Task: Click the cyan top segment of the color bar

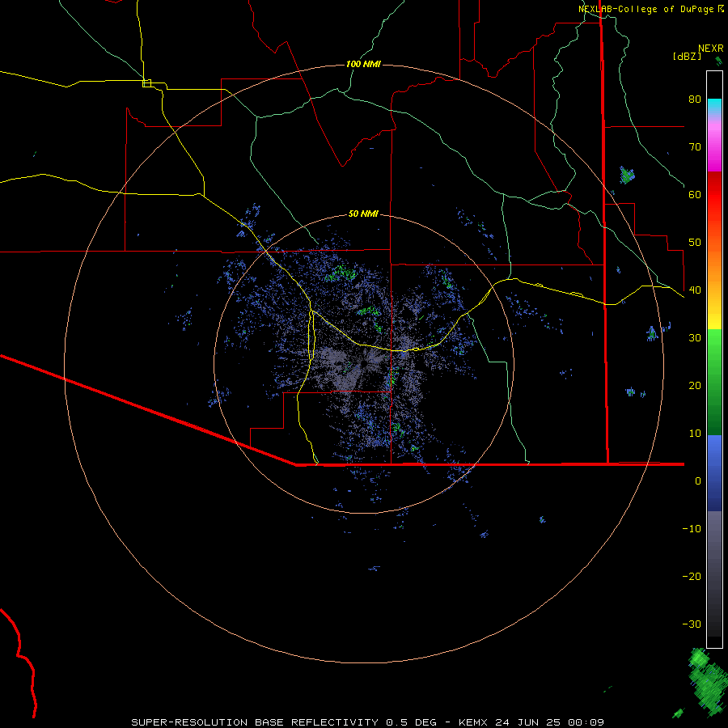Action: 714,107
